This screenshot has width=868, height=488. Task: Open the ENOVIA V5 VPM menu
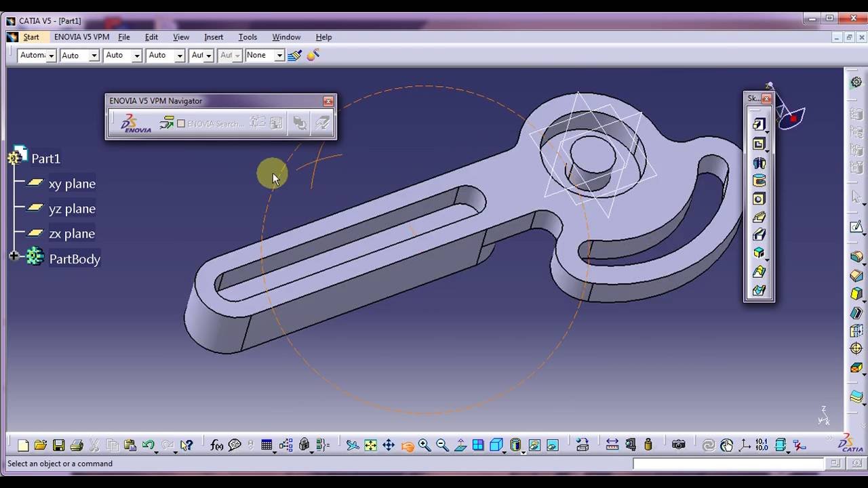81,37
